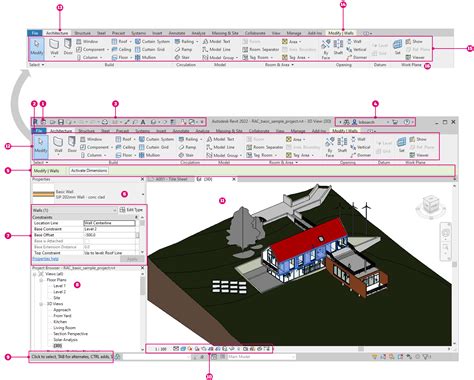Screen dimensions: 474x380
Task: Expand the Model Group dropdown in the enlarged top ribbon
Action: [x=237, y=57]
